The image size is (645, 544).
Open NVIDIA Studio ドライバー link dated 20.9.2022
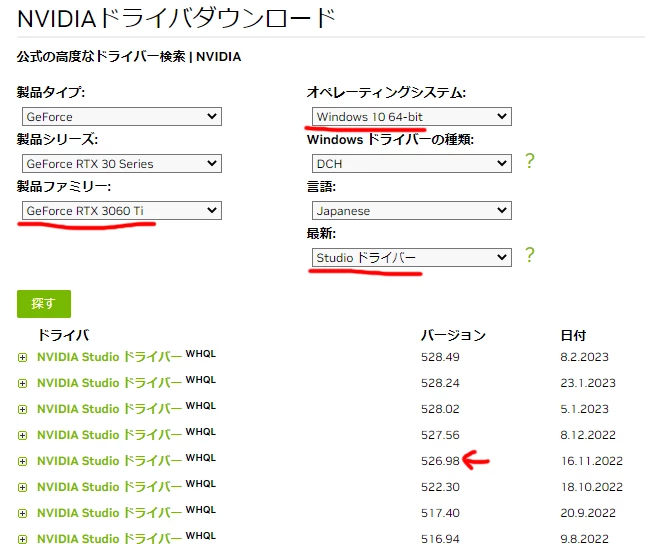click(109, 513)
